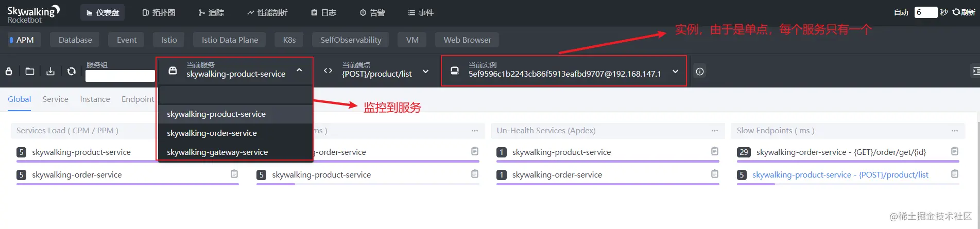Copy skywalking-product-service in Un-Health Services
The height and width of the screenshot is (229, 980).
point(715,151)
